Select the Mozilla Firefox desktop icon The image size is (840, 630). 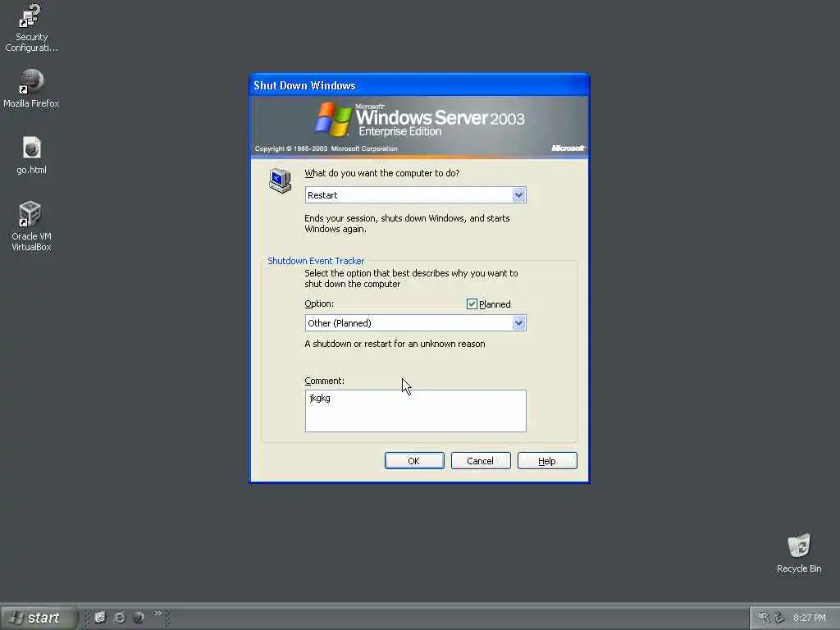click(31, 89)
